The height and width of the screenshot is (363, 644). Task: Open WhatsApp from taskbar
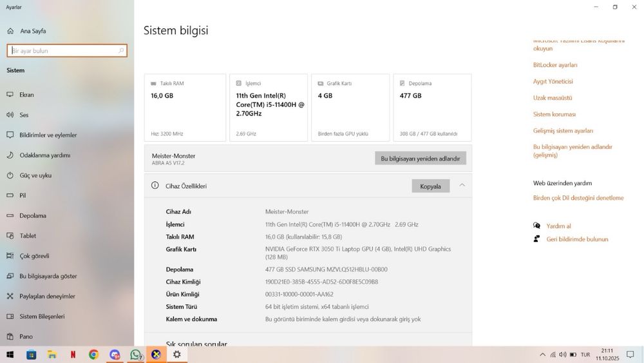pyautogui.click(x=135, y=355)
